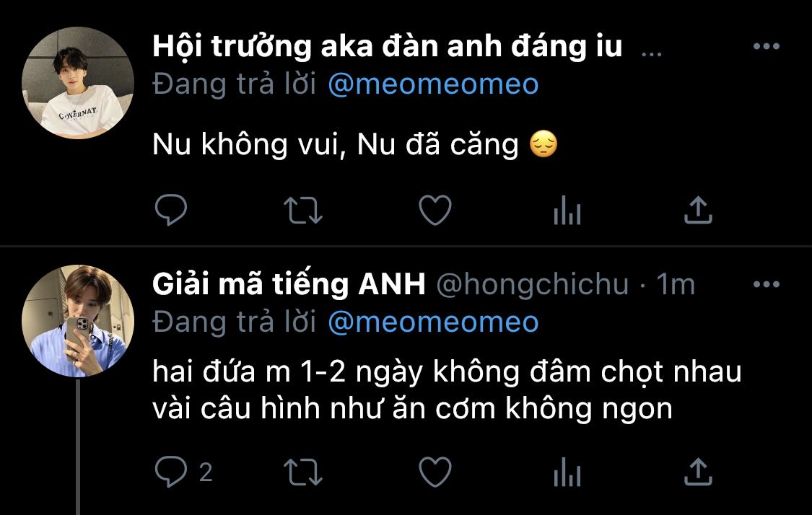Open the @hongchichu handle
812x515 pixels.
point(533,285)
